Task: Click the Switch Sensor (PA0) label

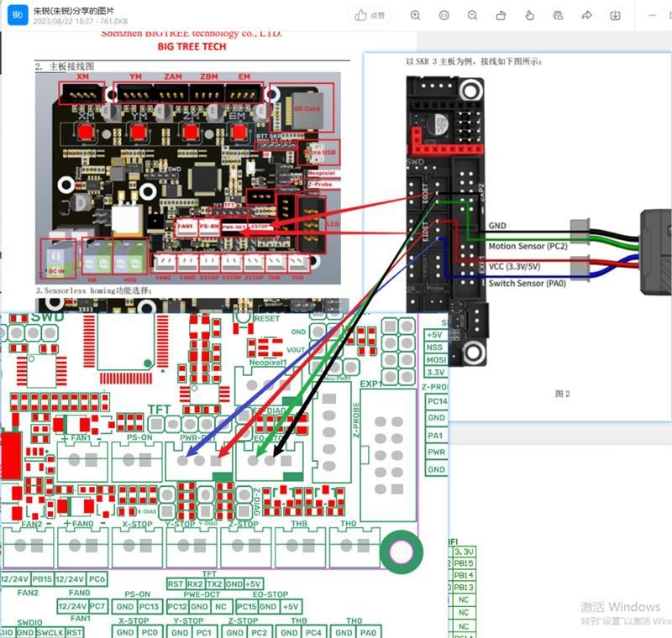Action: [528, 284]
